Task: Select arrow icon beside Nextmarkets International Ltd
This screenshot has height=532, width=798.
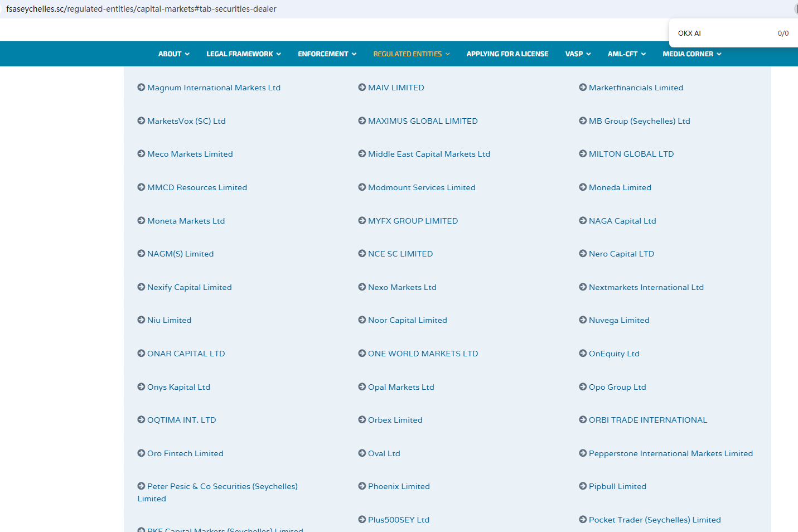Action: 583,287
